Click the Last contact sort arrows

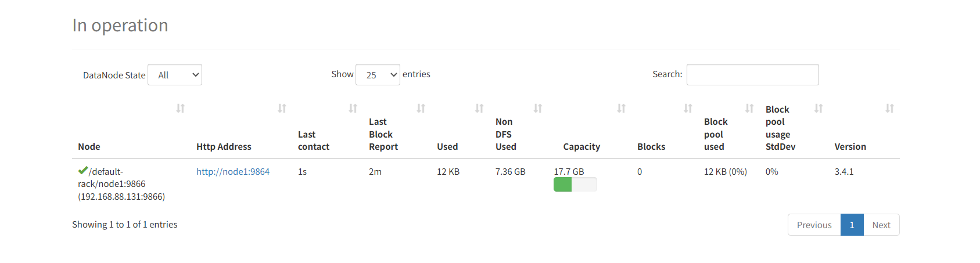353,109
